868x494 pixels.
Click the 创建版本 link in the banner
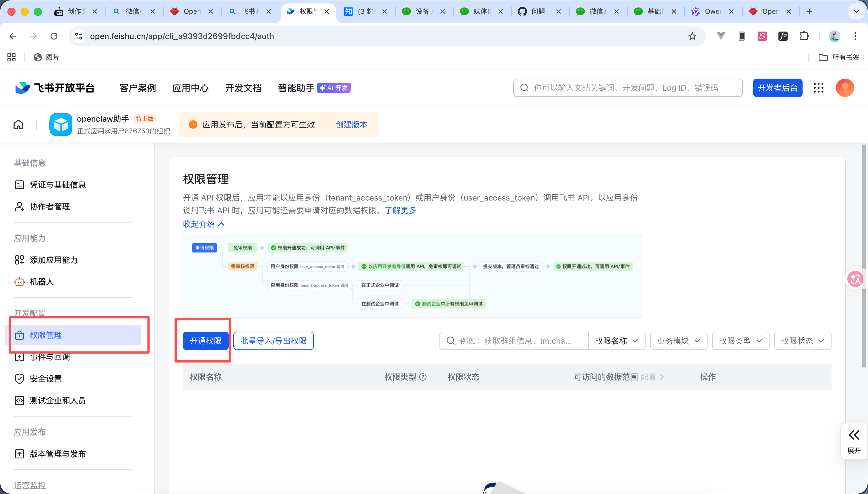coord(351,125)
